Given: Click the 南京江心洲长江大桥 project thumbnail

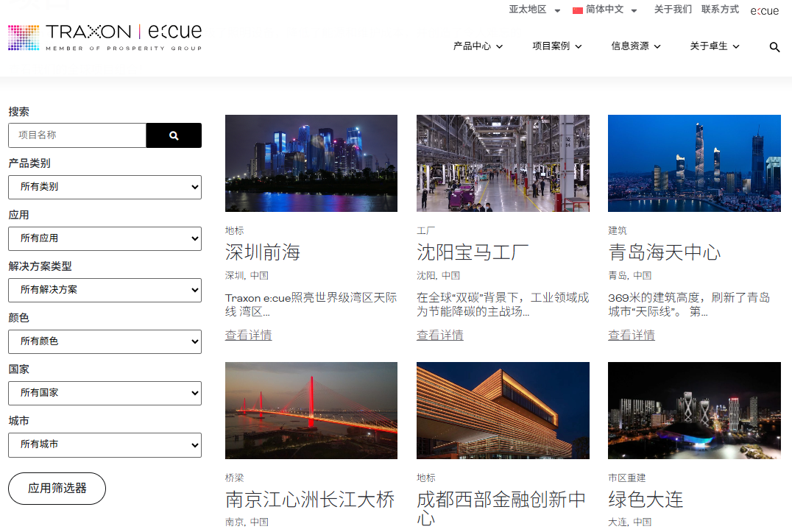Looking at the screenshot, I should [311, 411].
